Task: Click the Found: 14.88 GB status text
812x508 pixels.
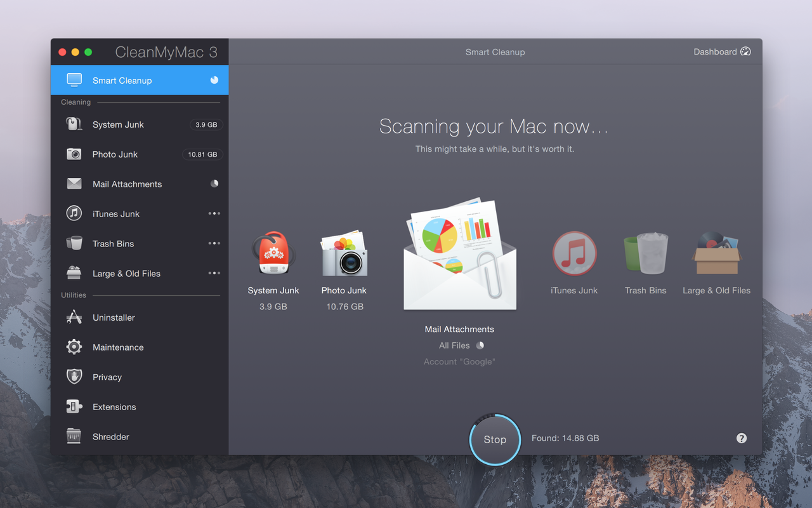Action: (x=565, y=438)
